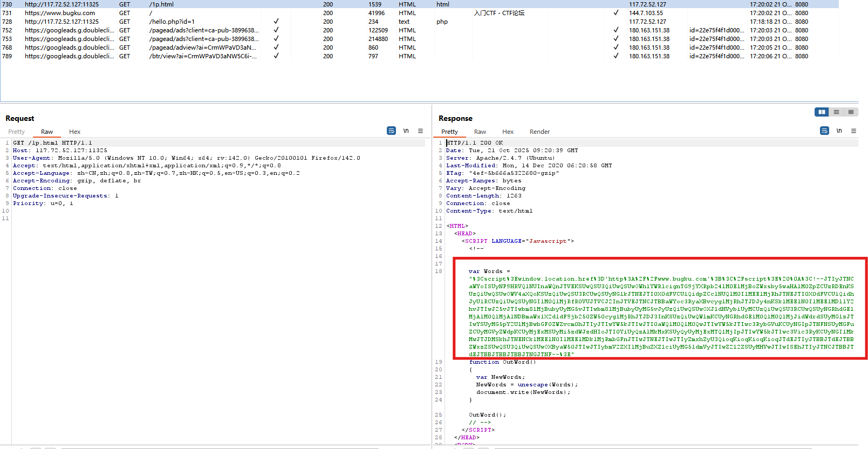
Task: Click the HTTP/1.1 200 OK status line
Action: pos(474,143)
